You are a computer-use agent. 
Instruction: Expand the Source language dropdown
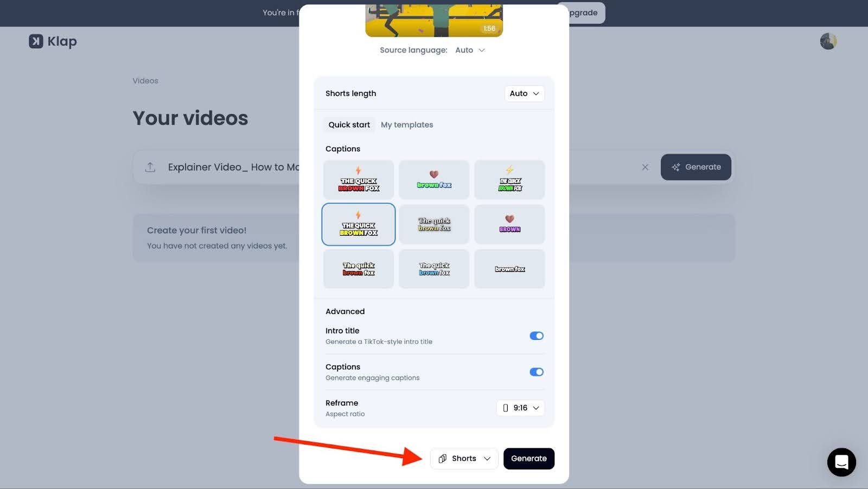(x=470, y=50)
